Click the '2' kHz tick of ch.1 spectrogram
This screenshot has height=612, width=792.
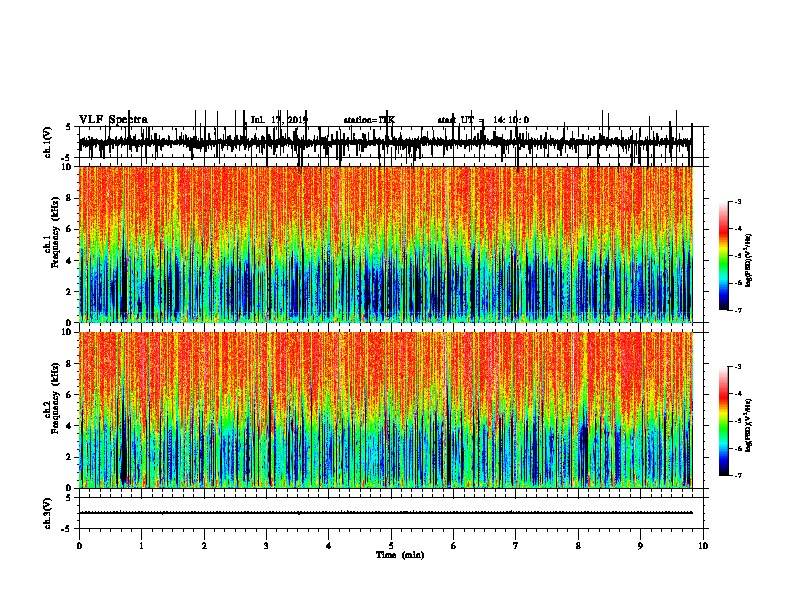pyautogui.click(x=69, y=291)
